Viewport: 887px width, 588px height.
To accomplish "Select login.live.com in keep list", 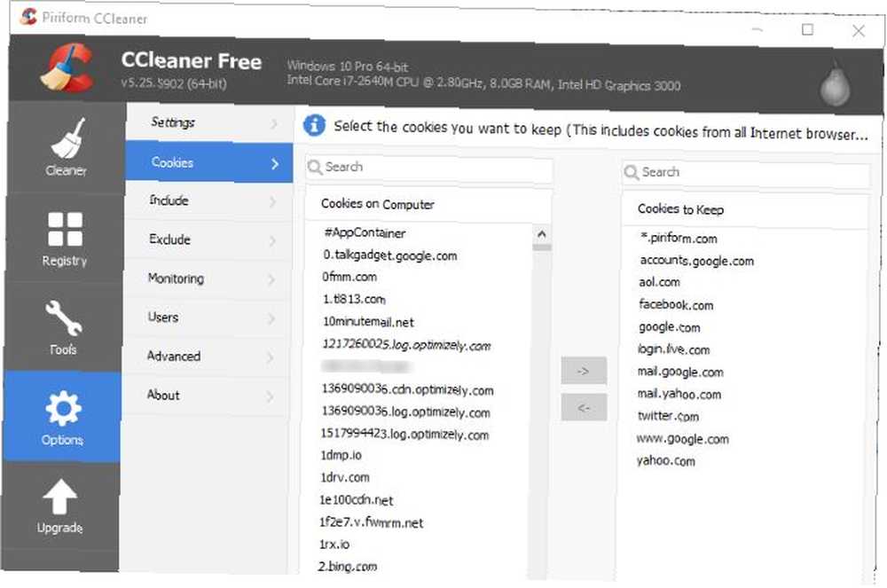I will point(673,349).
